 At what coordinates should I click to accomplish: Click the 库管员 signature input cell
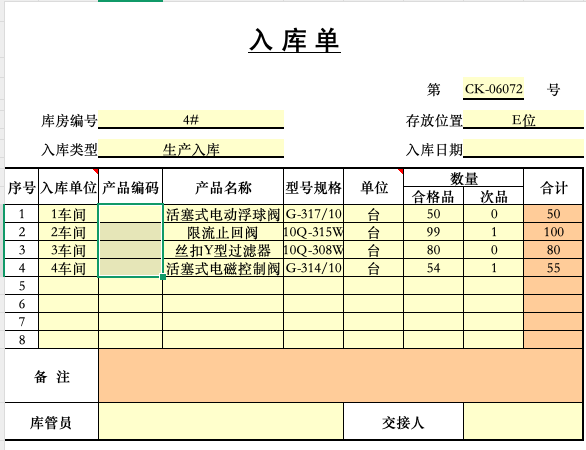221,421
